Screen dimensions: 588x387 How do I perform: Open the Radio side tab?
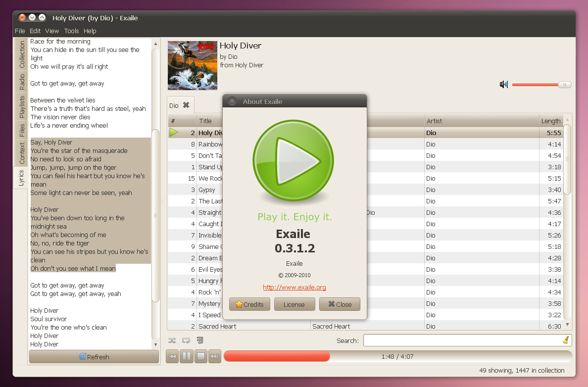coord(22,82)
